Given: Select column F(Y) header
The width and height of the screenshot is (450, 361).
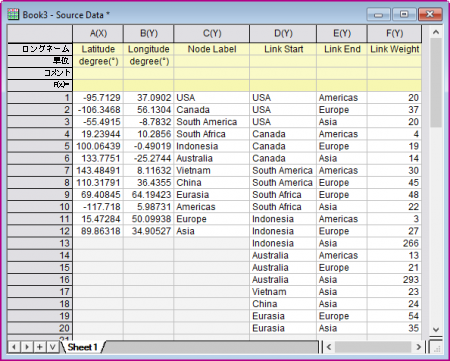Looking at the screenshot, I should (x=394, y=33).
